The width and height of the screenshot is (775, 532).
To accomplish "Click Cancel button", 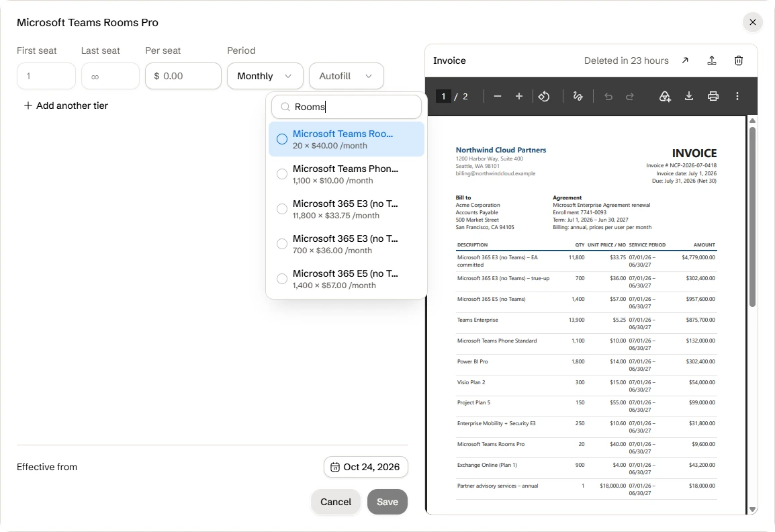I will [336, 502].
